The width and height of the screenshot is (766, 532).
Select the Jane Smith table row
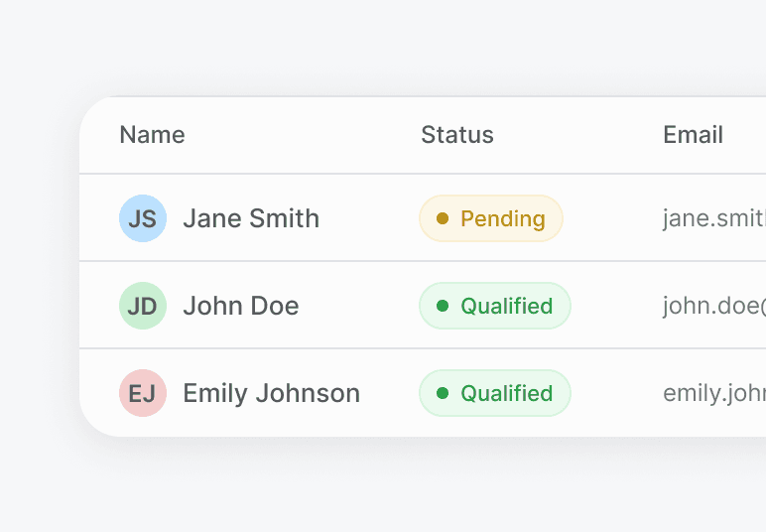click(423, 218)
